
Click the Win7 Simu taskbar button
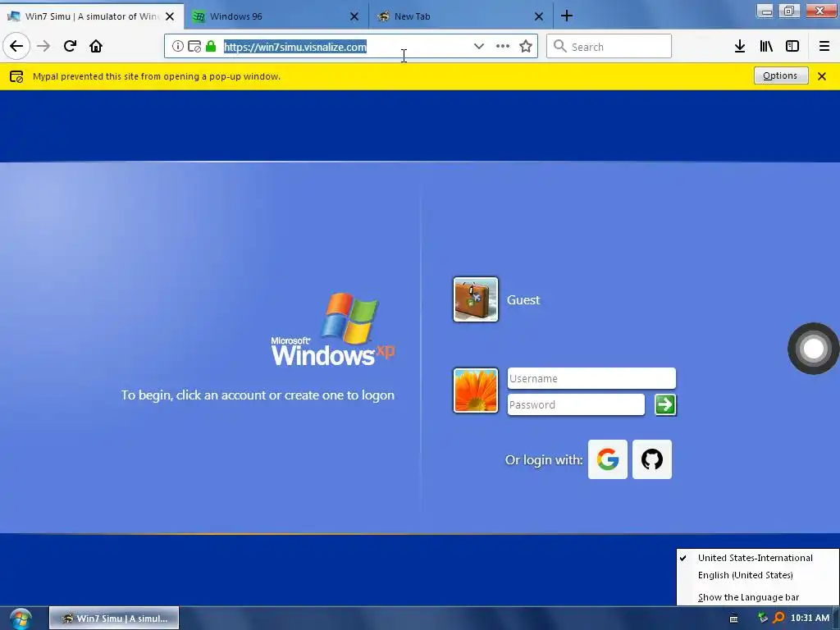click(x=114, y=619)
